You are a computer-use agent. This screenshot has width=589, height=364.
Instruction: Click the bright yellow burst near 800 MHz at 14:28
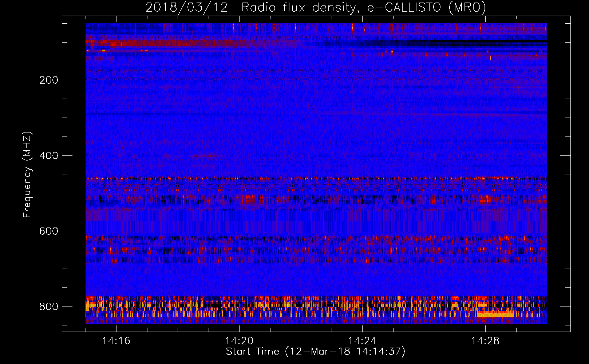495,314
